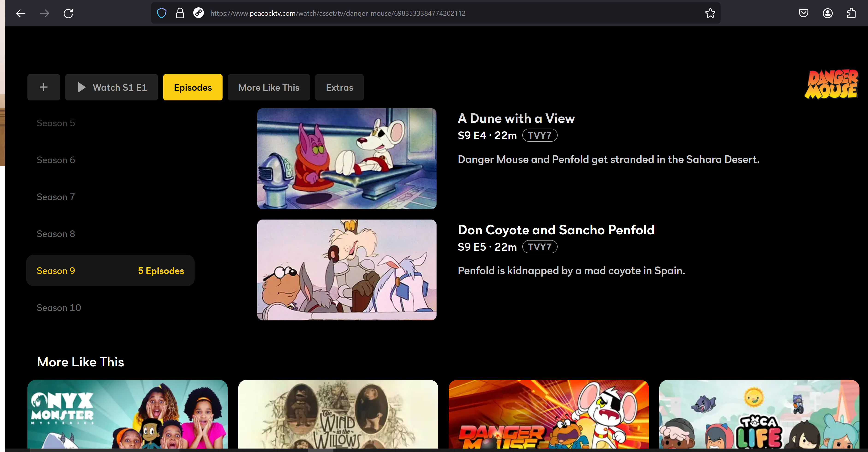Open the Onyx Monster Mysteries card
868x452 pixels.
(127, 414)
